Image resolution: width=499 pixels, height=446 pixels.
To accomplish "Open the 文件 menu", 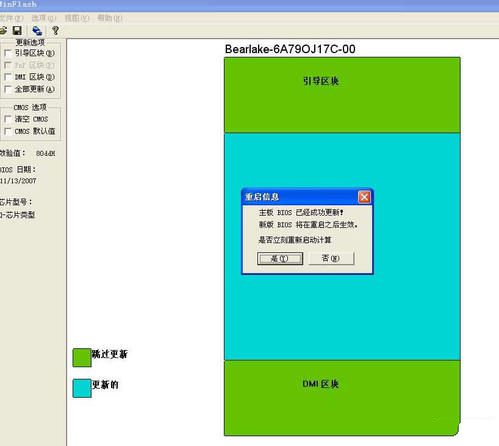I will click(x=11, y=18).
